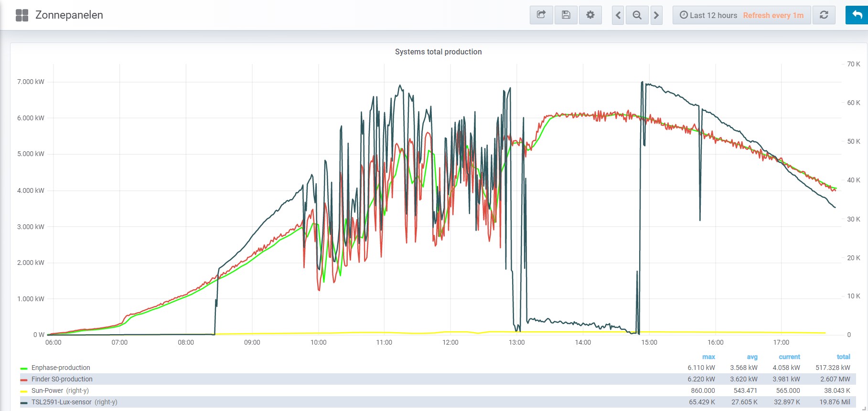Screen dimensions: 868x411
Task: Share the dashboard
Action: 541,15
